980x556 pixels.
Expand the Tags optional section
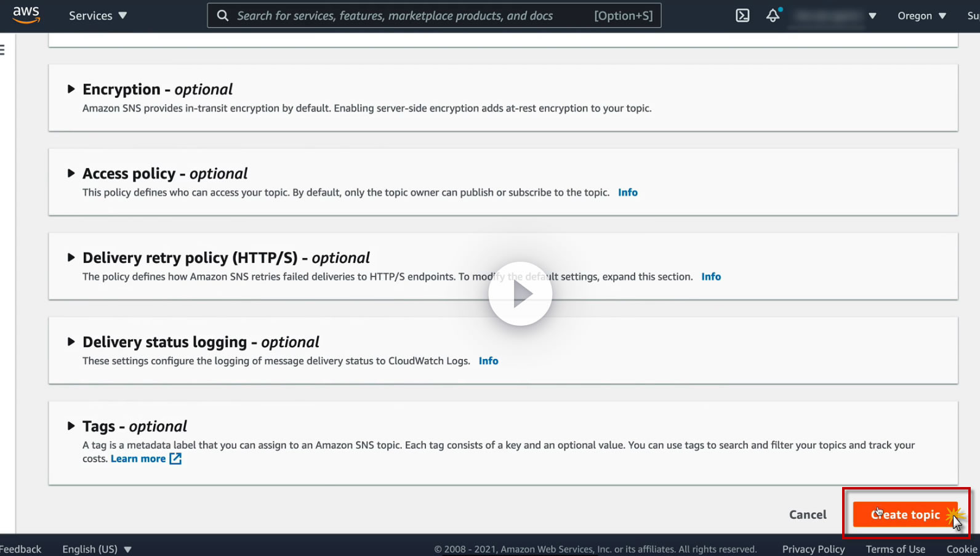(71, 426)
